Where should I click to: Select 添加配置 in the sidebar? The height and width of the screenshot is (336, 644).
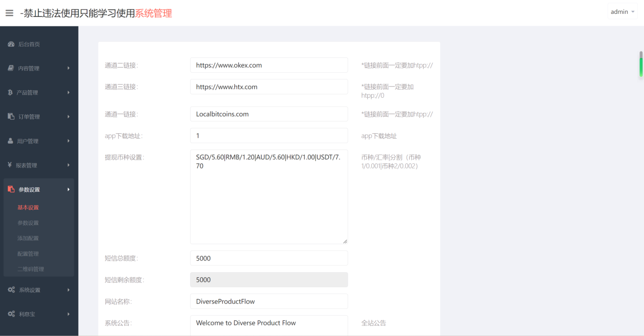tap(28, 238)
